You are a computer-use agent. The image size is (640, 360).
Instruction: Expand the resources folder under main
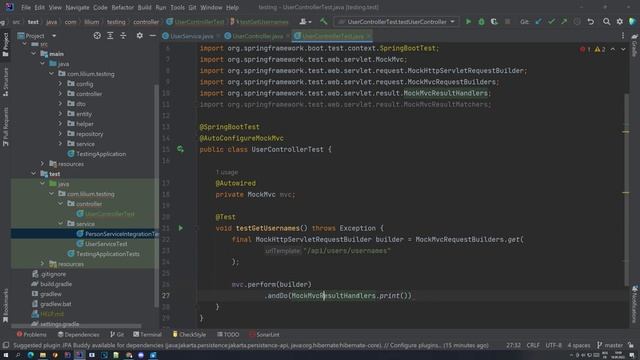pos(42,164)
